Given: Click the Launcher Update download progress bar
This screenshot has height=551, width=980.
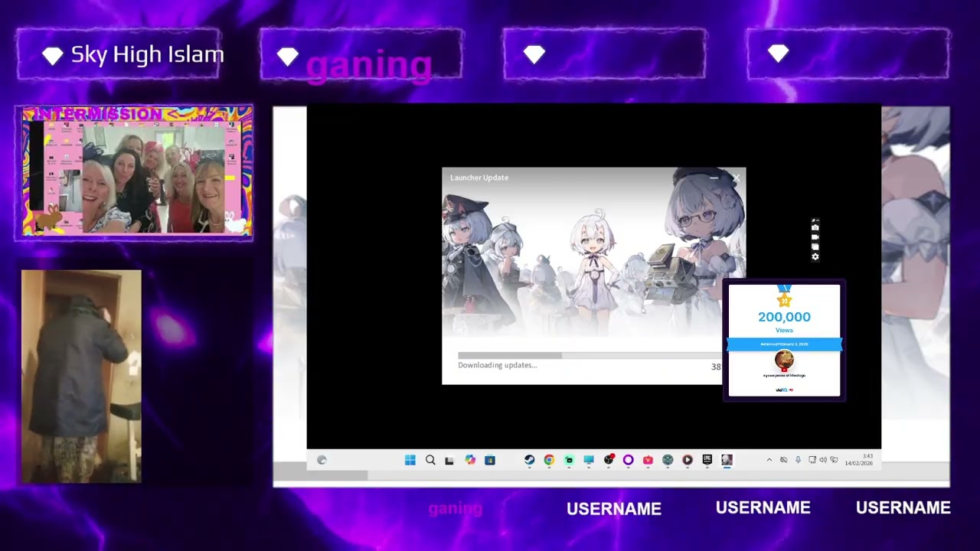Looking at the screenshot, I should [x=590, y=355].
